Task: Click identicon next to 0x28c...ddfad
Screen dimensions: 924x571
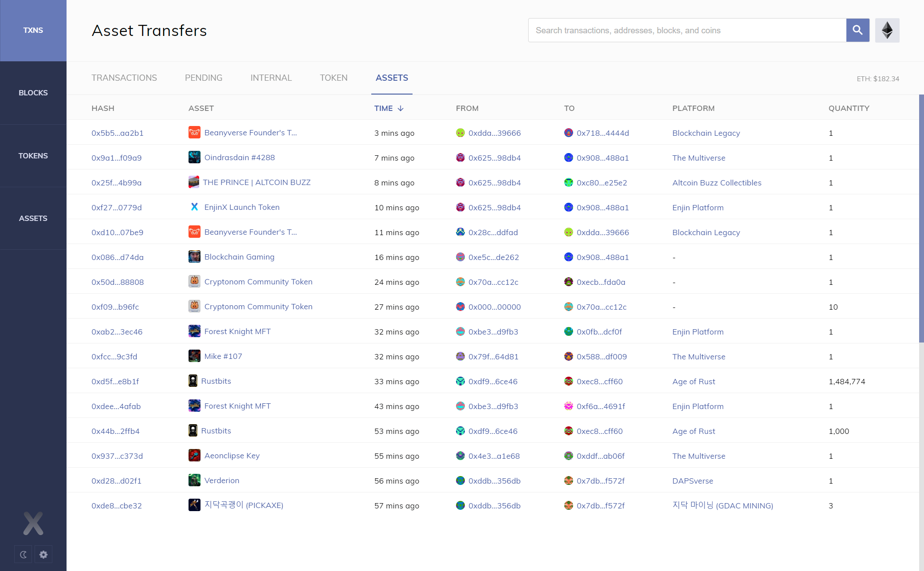Action: 460,232
